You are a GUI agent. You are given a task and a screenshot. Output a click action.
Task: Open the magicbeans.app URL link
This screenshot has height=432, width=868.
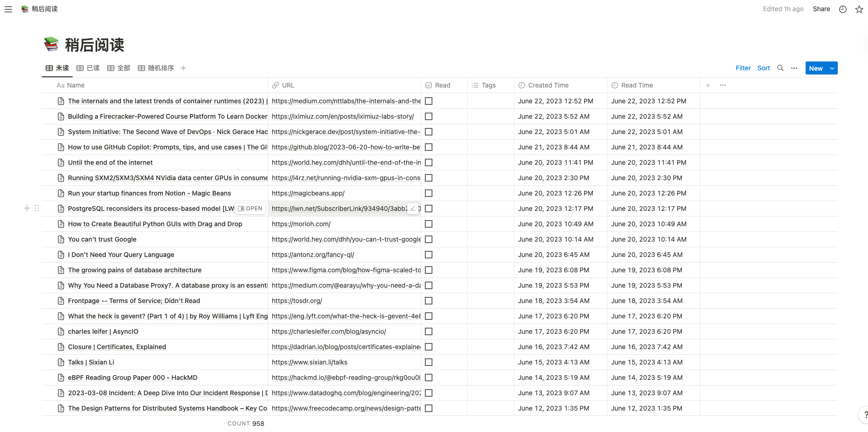(308, 193)
